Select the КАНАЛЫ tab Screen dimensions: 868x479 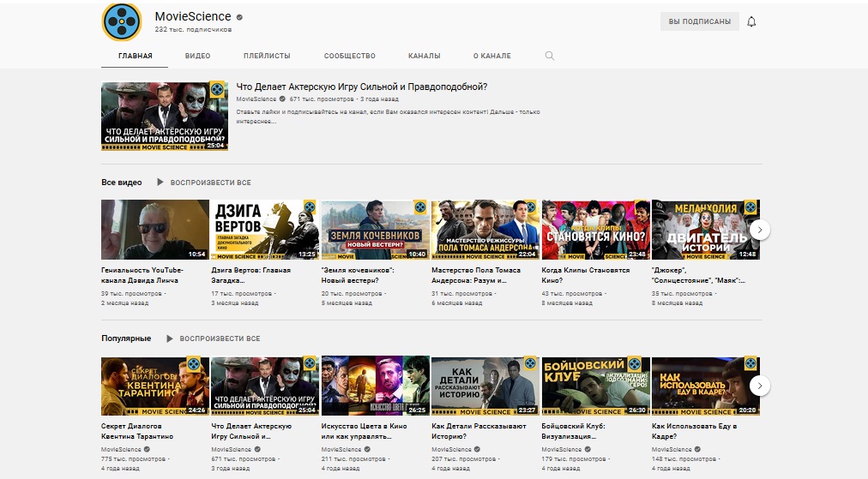pyautogui.click(x=424, y=56)
